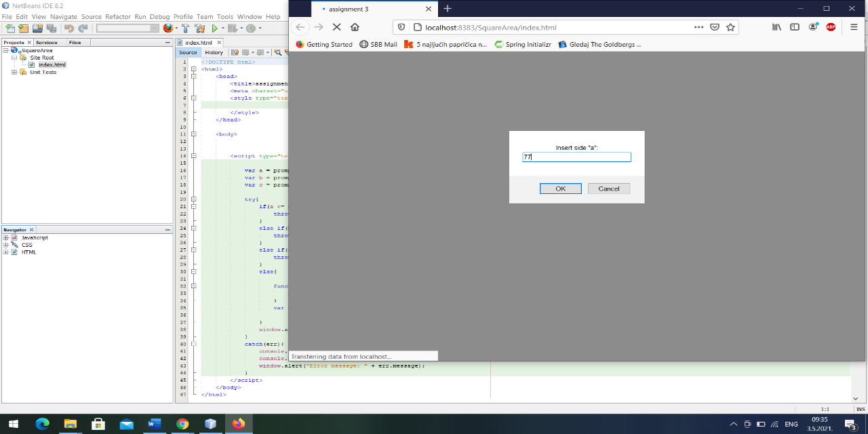The image size is (868, 434).
Task: Click the Clean and Build icon
Action: pyautogui.click(x=200, y=28)
